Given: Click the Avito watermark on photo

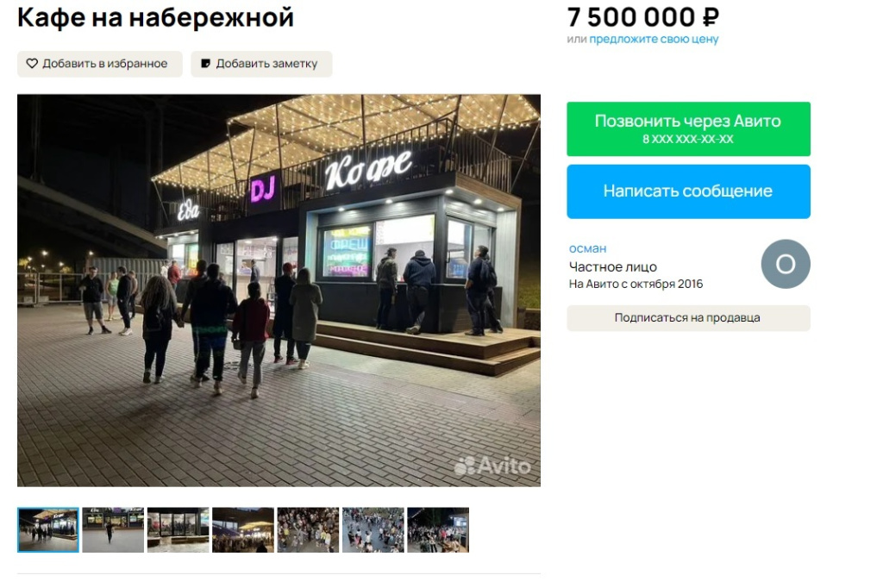Looking at the screenshot, I should pos(492,466).
